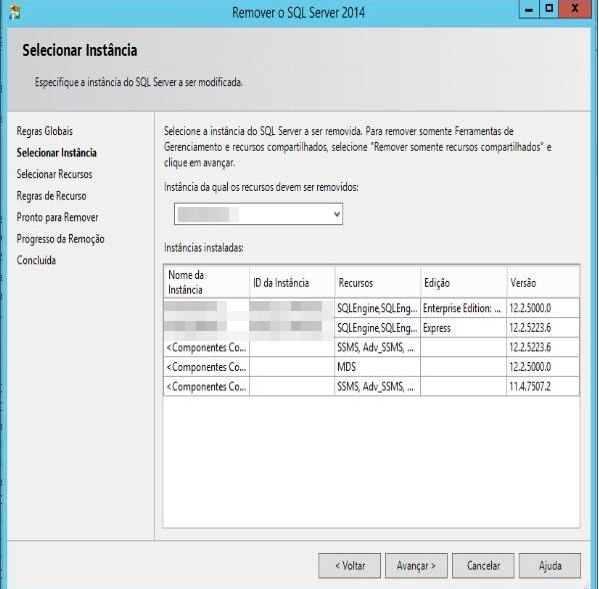The width and height of the screenshot is (599, 589).
Task: Select the Enterprise Edition instance row
Action: coord(371,308)
